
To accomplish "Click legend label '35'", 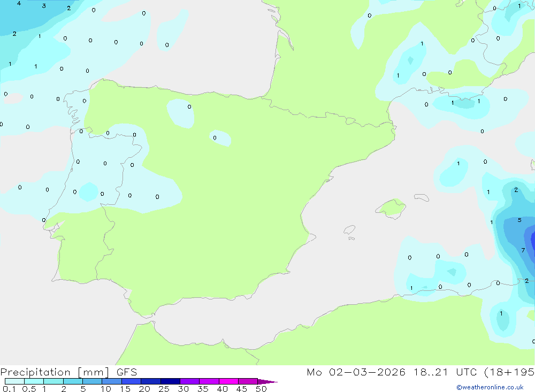I will (x=203, y=389).
